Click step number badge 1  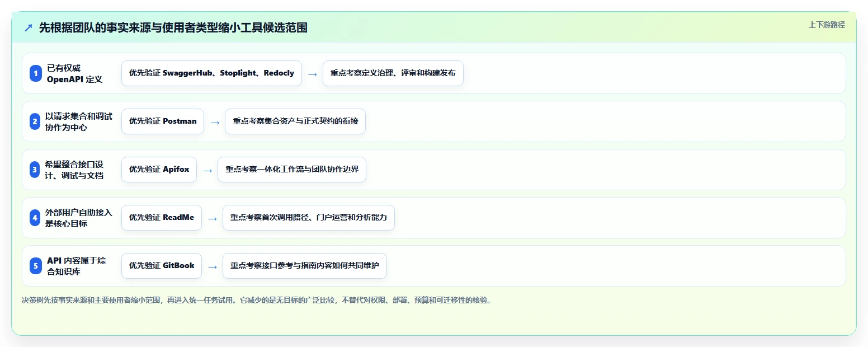[x=36, y=73]
